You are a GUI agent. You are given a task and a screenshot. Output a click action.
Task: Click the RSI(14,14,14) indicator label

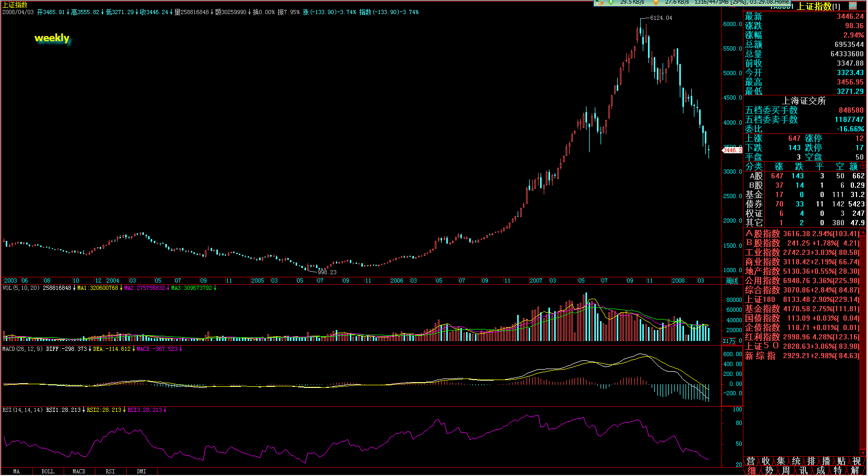(23, 410)
